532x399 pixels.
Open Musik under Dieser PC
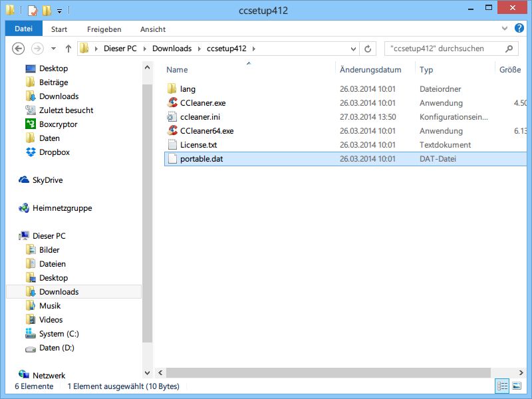50,306
